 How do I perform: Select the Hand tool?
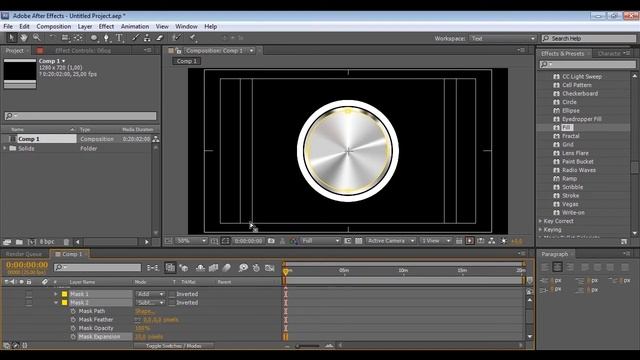(24, 38)
